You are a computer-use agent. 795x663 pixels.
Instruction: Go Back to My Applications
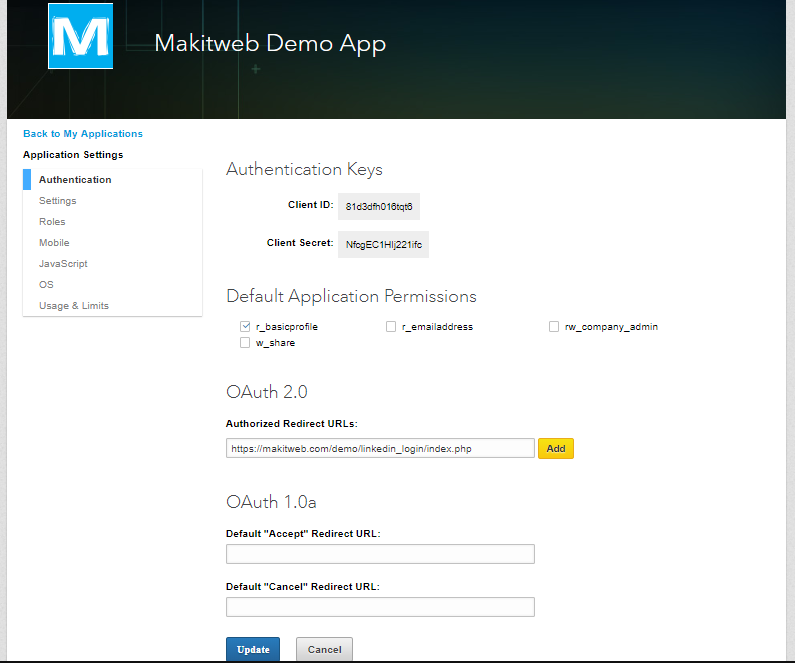pos(83,134)
